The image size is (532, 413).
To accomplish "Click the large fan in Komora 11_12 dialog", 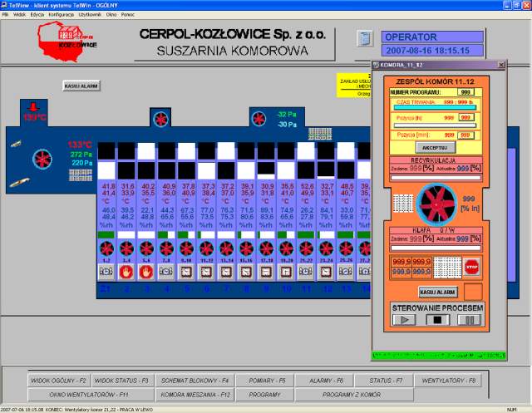I will coord(436,204).
